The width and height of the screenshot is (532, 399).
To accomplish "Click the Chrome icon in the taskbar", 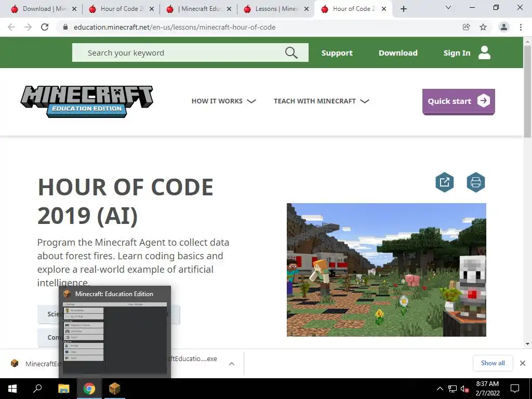I will (x=89, y=389).
